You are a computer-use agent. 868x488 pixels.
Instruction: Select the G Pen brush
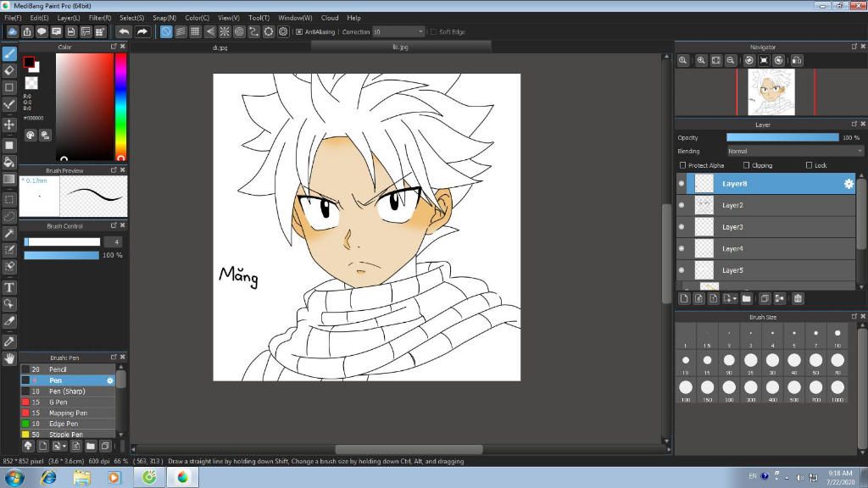pyautogui.click(x=68, y=402)
